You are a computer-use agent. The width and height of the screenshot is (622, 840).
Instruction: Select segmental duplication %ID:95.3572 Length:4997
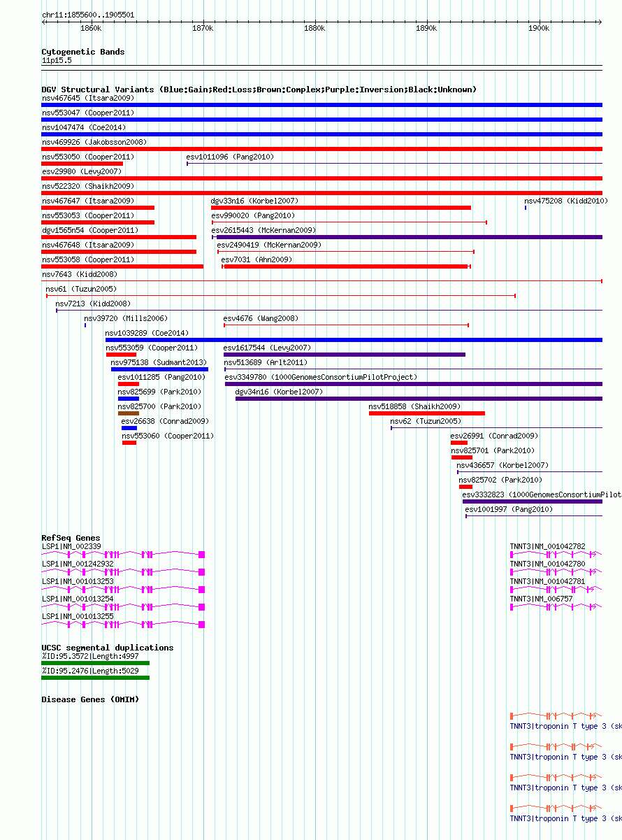(x=96, y=663)
